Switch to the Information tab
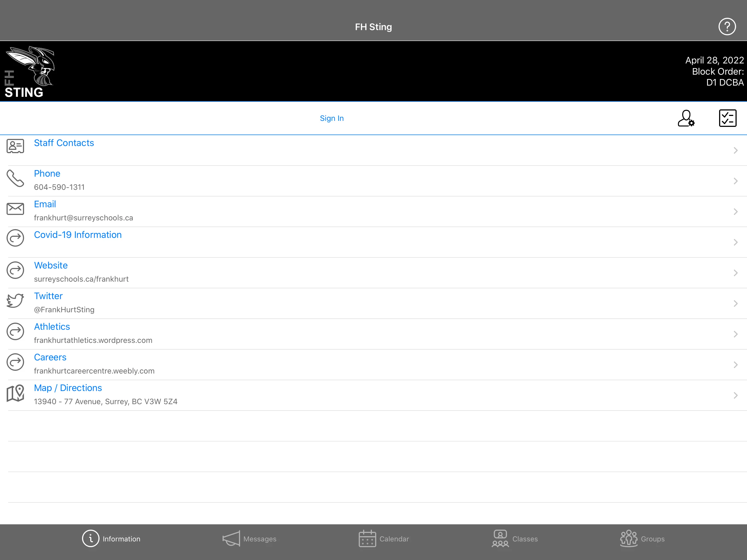The height and width of the screenshot is (560, 747). coord(111,539)
